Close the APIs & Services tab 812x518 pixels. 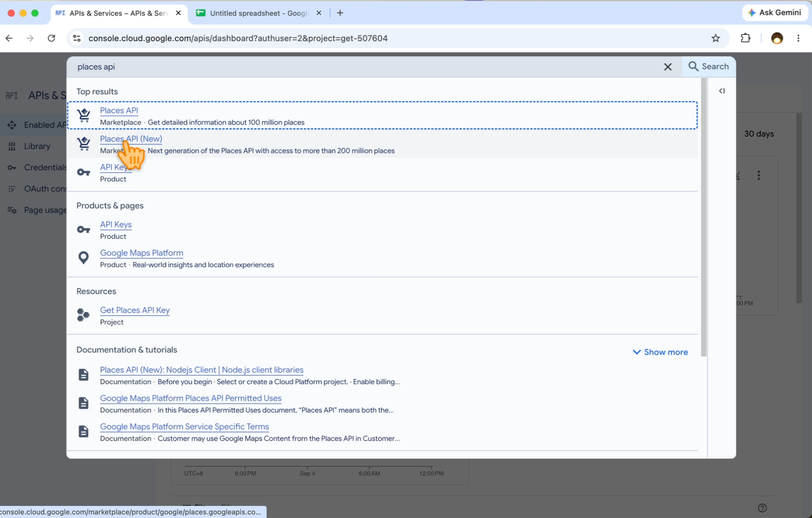(x=178, y=13)
